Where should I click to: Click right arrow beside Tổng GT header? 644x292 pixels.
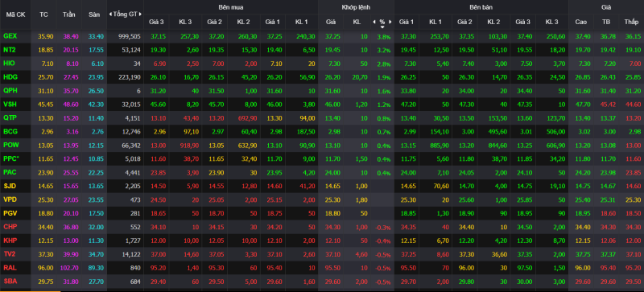pyautogui.click(x=141, y=14)
